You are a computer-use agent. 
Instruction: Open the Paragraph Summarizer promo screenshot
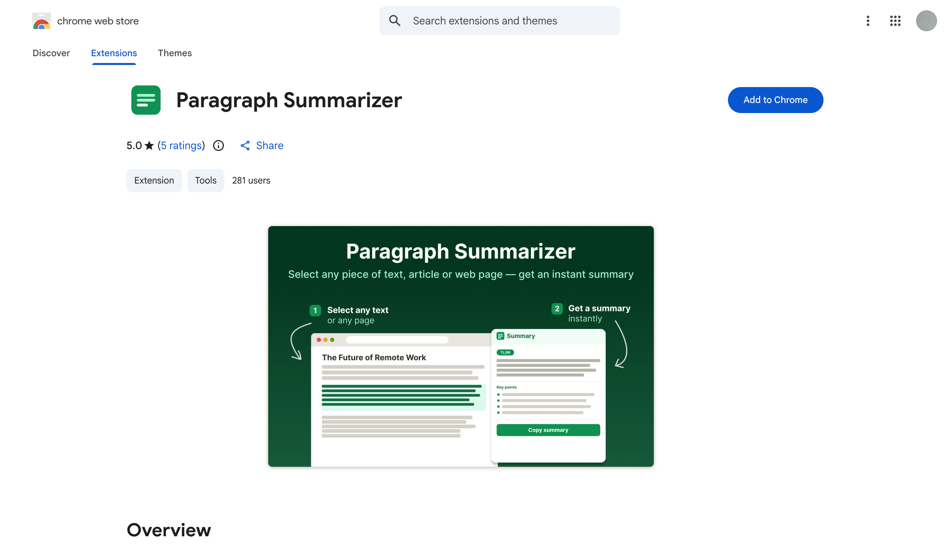(461, 346)
